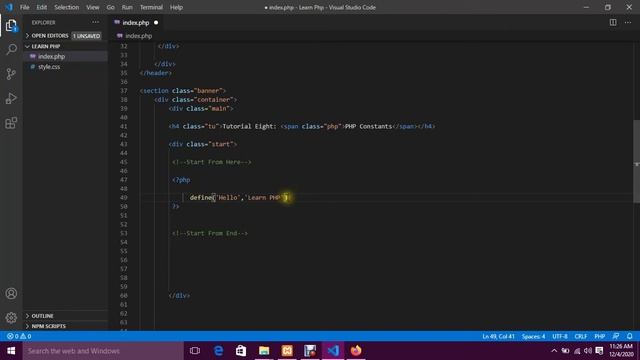640x360 pixels.
Task: Switch to Visual Studio Code taskbar icon
Action: click(333, 351)
